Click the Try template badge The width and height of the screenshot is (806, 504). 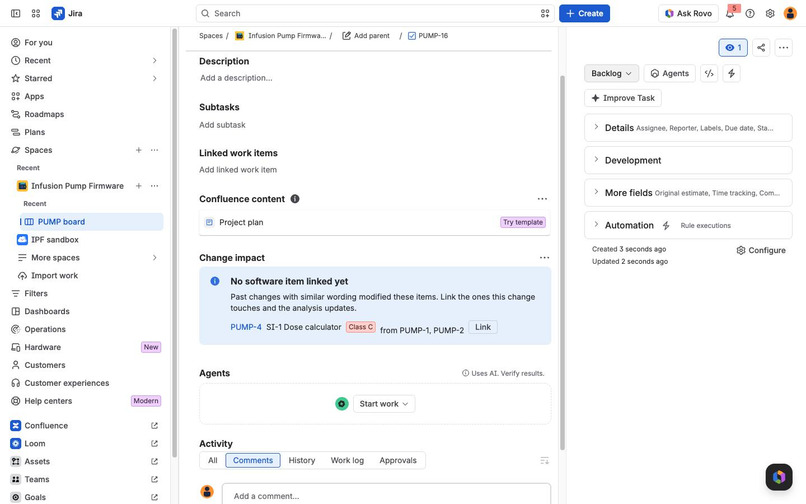pyautogui.click(x=523, y=222)
